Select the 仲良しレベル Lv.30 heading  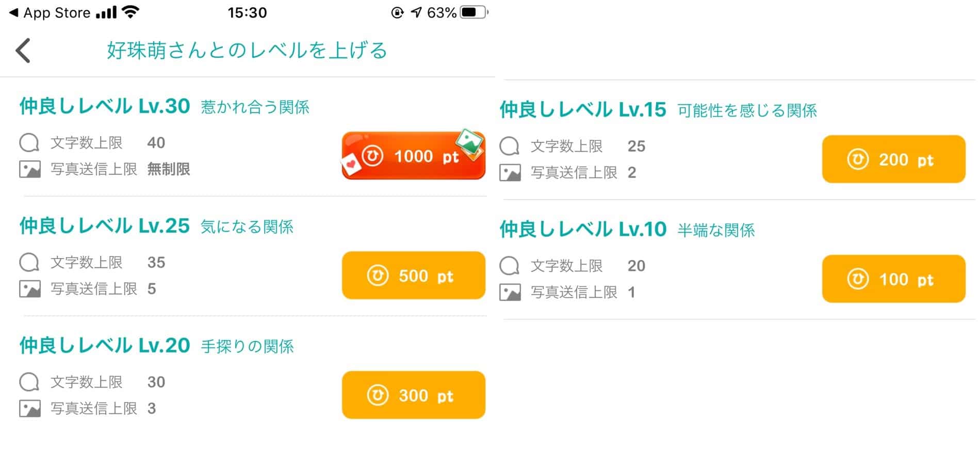tap(105, 106)
